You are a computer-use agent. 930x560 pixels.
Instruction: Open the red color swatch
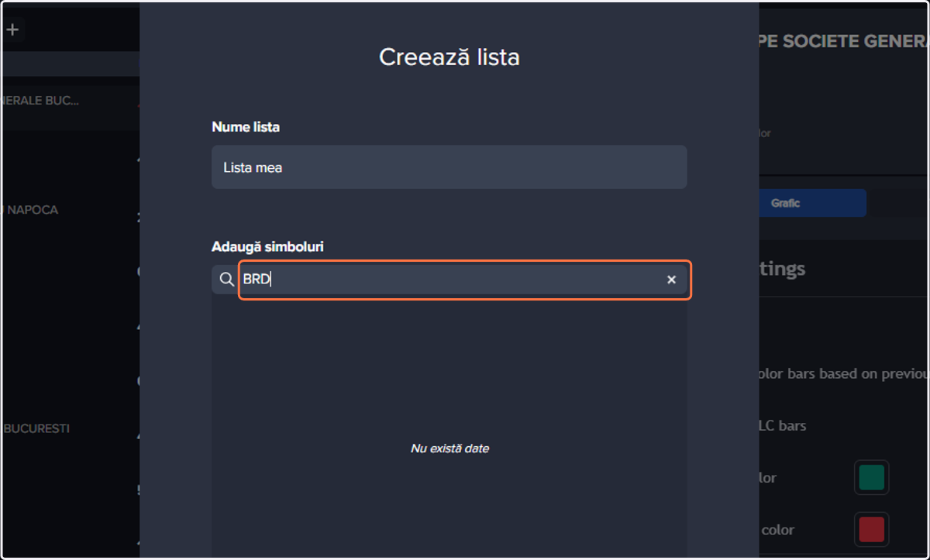871,530
